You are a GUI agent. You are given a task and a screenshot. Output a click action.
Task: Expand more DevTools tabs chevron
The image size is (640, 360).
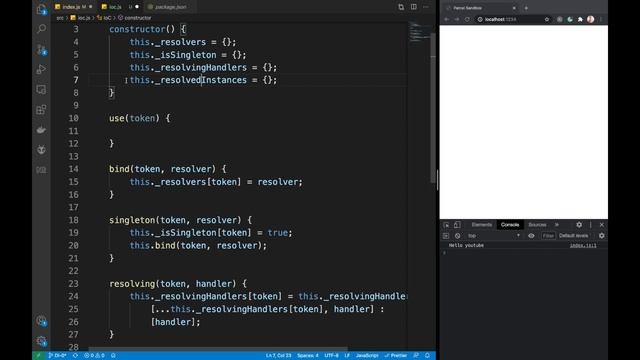pos(557,225)
